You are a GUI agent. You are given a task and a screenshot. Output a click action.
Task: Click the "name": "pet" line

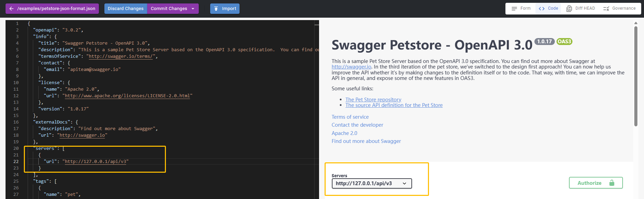click(x=62, y=195)
